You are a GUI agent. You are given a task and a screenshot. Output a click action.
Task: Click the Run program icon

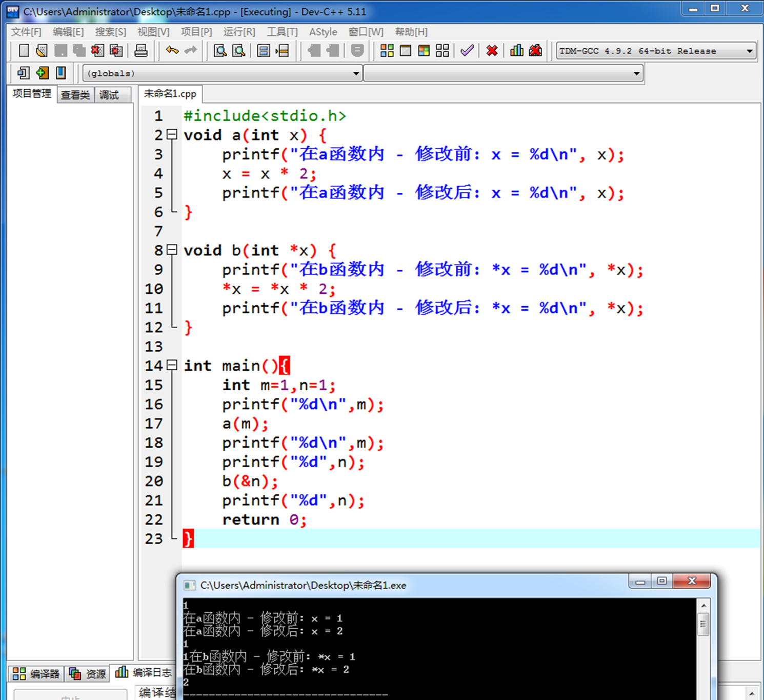pyautogui.click(x=406, y=51)
